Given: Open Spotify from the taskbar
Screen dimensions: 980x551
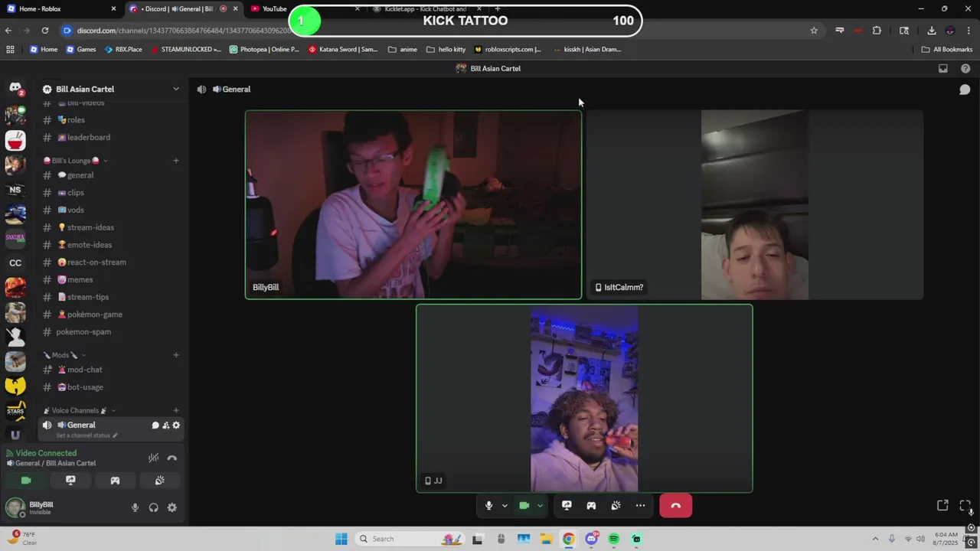Looking at the screenshot, I should click(614, 539).
